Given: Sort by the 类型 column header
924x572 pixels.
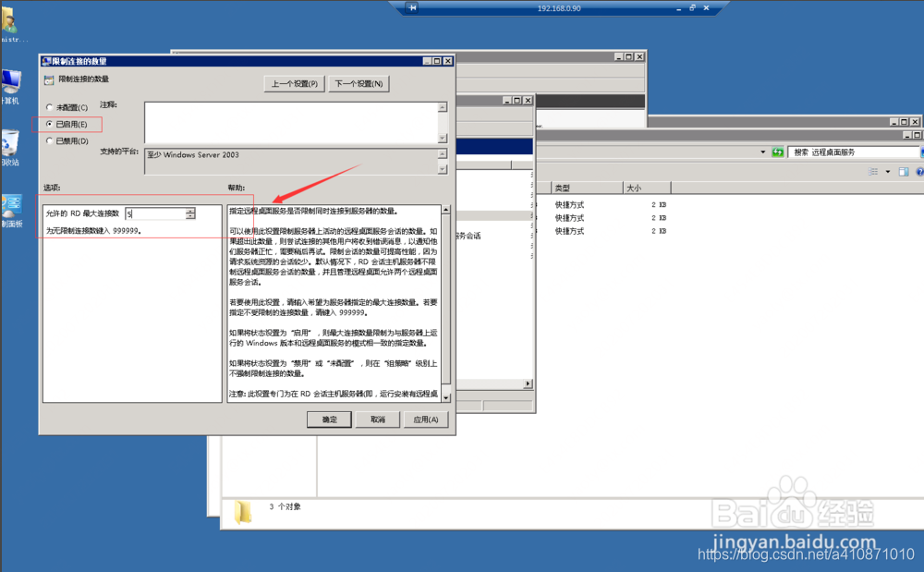Looking at the screenshot, I should coord(587,188).
